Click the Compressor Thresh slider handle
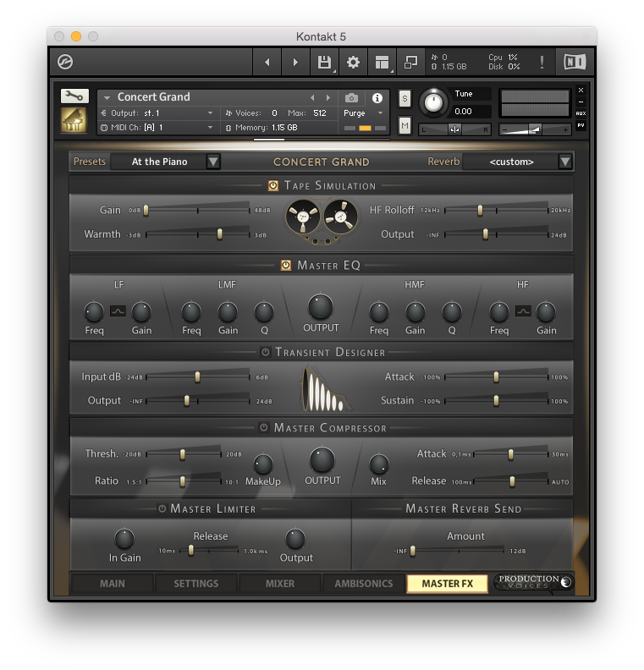The width and height of the screenshot is (644, 670). pyautogui.click(x=183, y=454)
